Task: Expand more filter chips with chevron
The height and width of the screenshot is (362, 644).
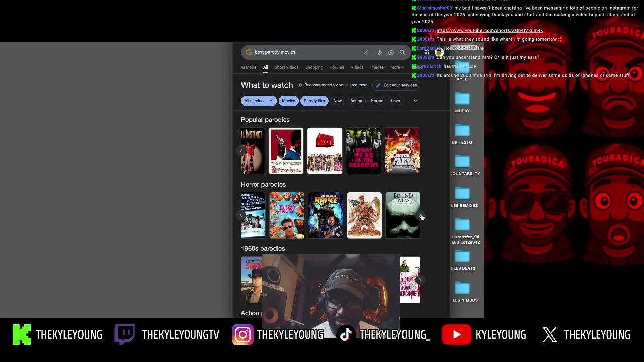Action: 415,101
